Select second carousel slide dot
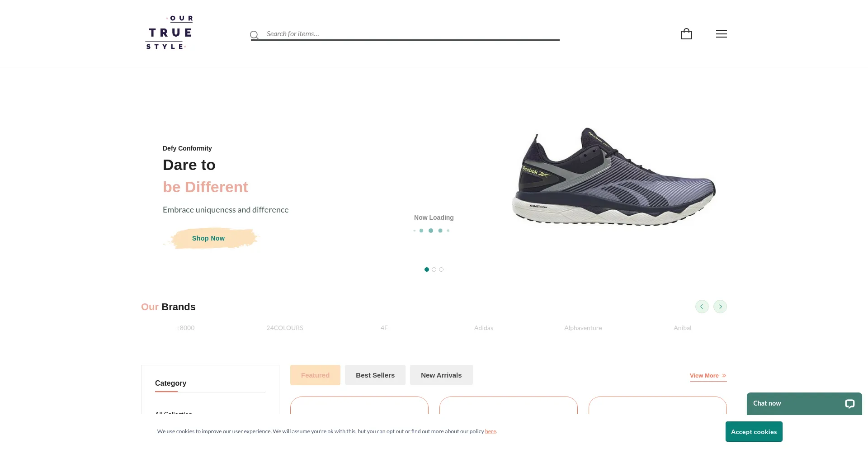Viewport: 868px width, 449px height. click(x=434, y=269)
